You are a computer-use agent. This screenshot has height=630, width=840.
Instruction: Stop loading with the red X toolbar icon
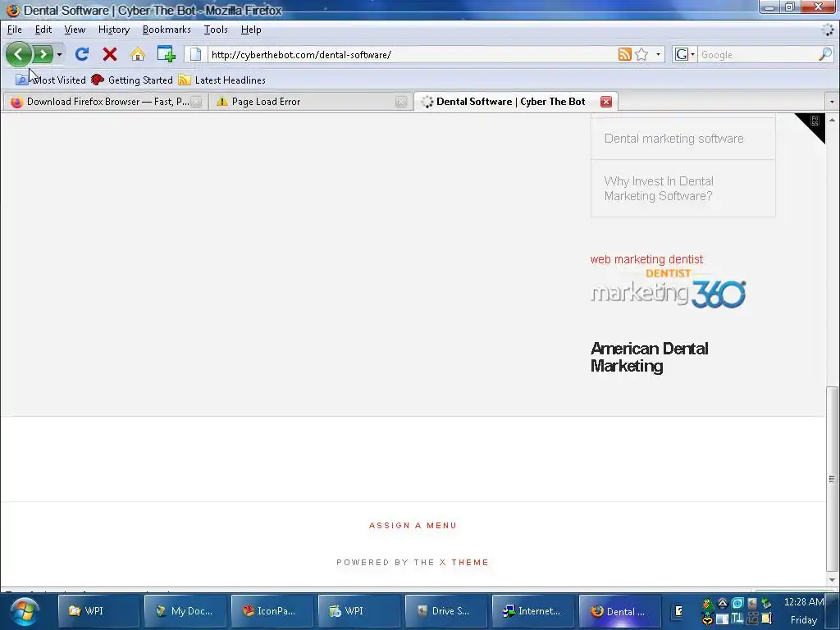click(x=110, y=54)
